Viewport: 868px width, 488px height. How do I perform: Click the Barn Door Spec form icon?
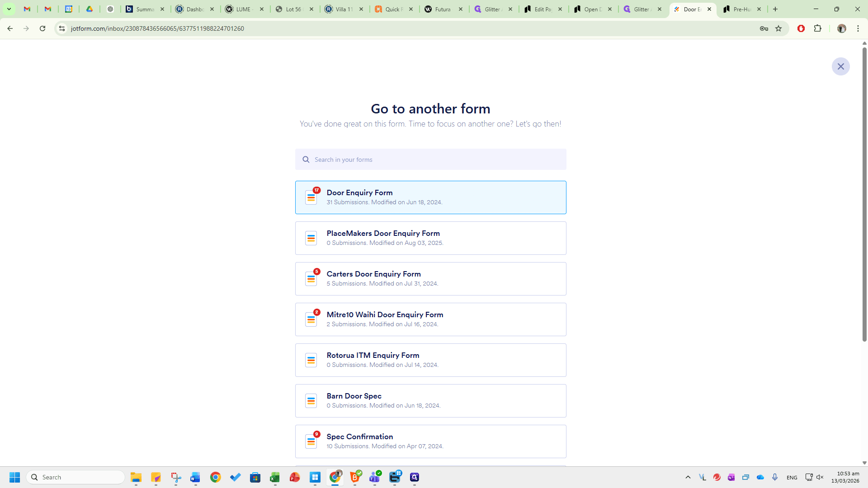tap(311, 401)
